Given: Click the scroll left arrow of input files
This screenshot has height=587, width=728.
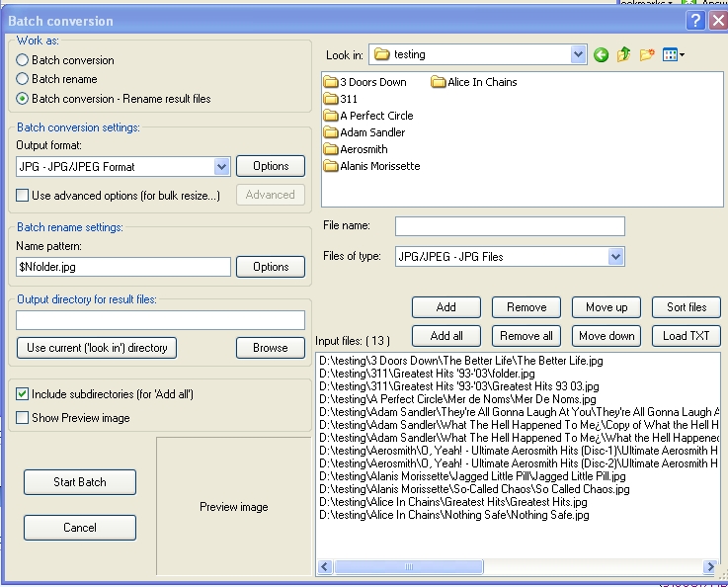Looking at the screenshot, I should coord(325,566).
